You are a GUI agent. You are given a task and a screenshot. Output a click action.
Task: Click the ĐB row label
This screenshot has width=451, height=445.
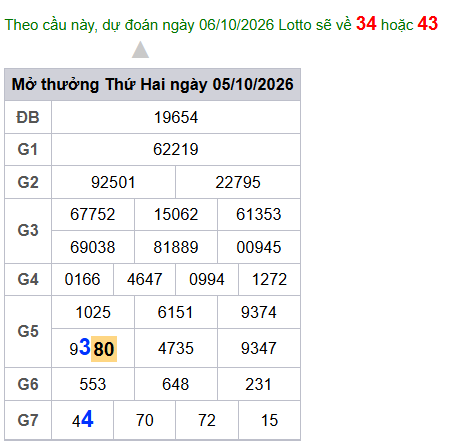(28, 117)
